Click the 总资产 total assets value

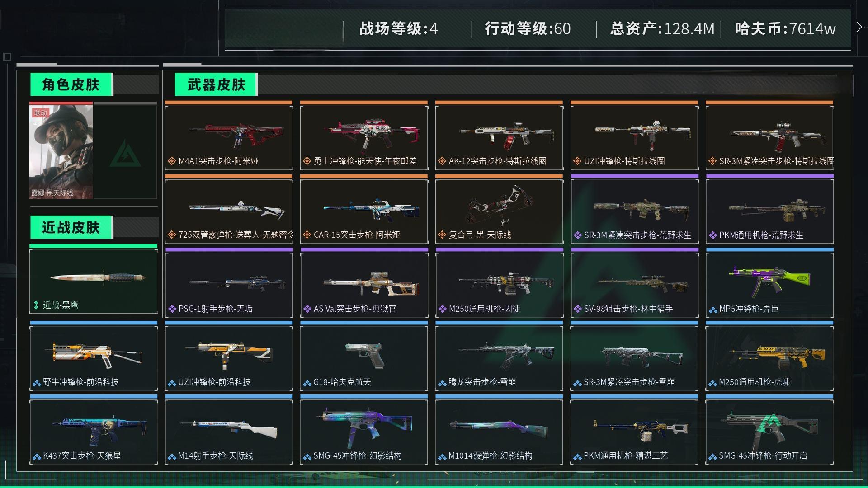pyautogui.click(x=662, y=29)
